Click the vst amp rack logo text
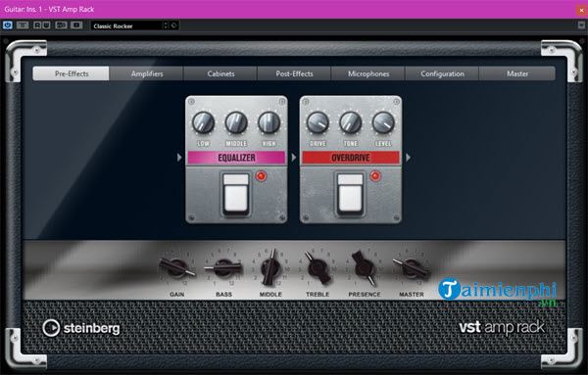The width and height of the screenshot is (588, 375). tap(502, 327)
